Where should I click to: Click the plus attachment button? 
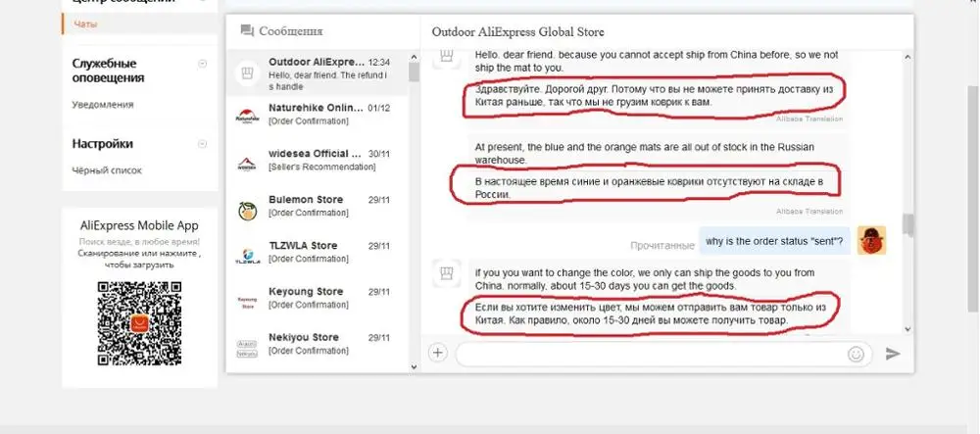click(437, 353)
